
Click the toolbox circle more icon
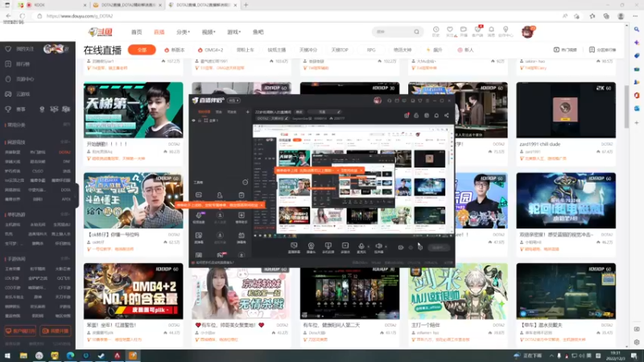pos(245,183)
